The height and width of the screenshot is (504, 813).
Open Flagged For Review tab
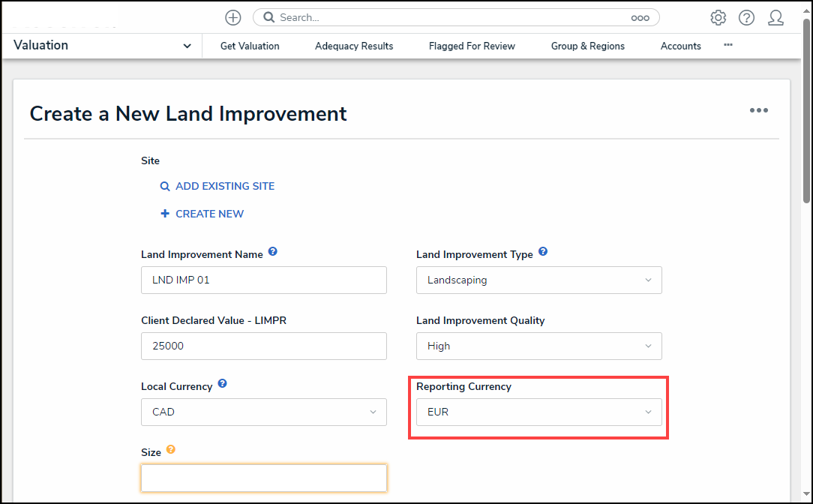pyautogui.click(x=472, y=46)
